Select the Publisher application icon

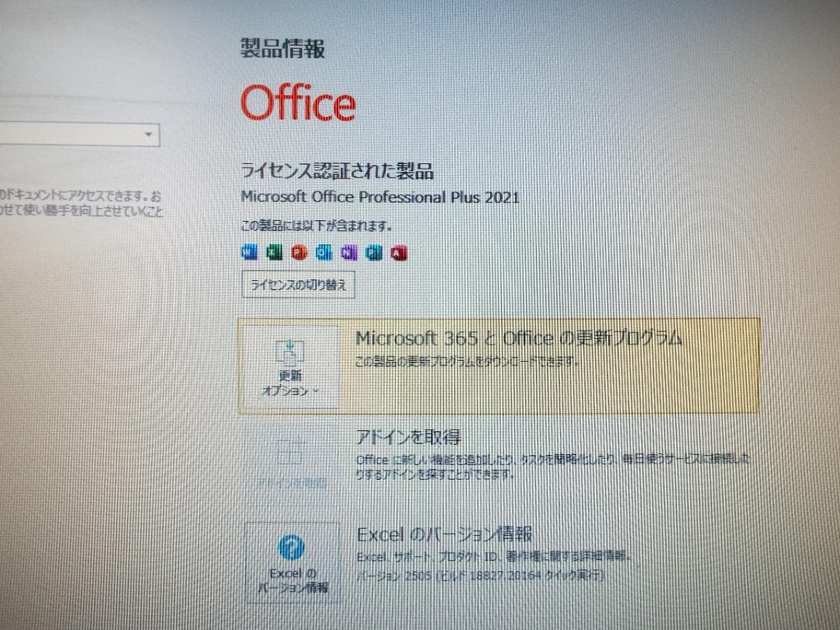tap(375, 252)
